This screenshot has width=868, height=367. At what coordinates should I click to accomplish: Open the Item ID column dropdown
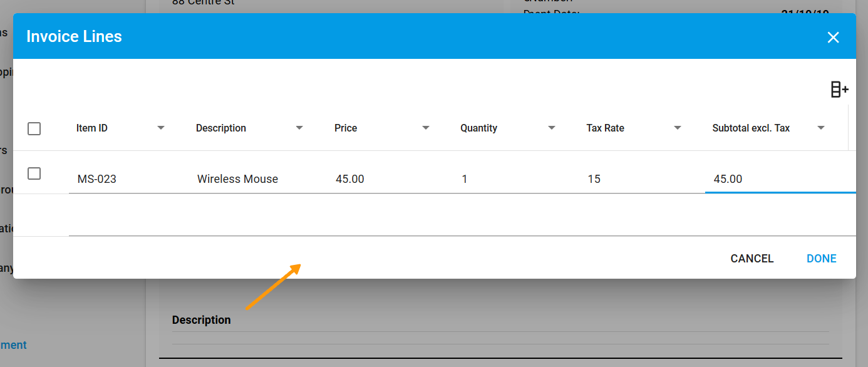click(161, 127)
